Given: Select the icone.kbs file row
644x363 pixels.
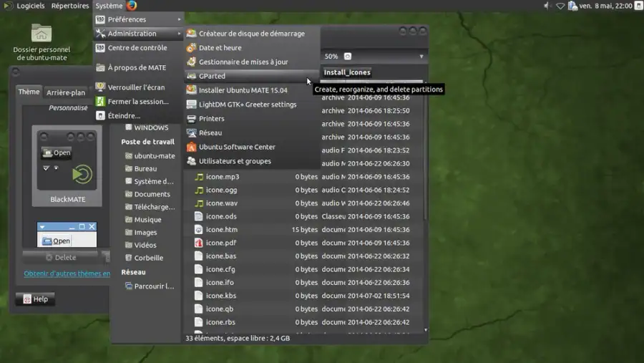Looking at the screenshot, I should pos(302,296).
